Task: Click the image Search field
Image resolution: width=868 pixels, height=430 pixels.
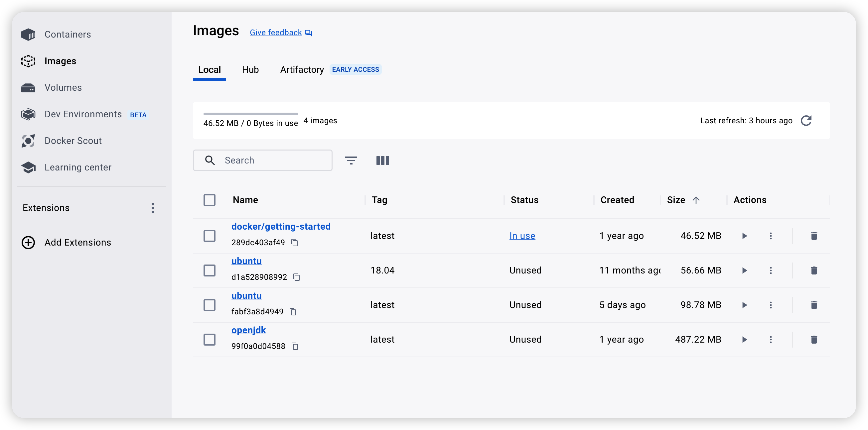Action: [x=270, y=160]
